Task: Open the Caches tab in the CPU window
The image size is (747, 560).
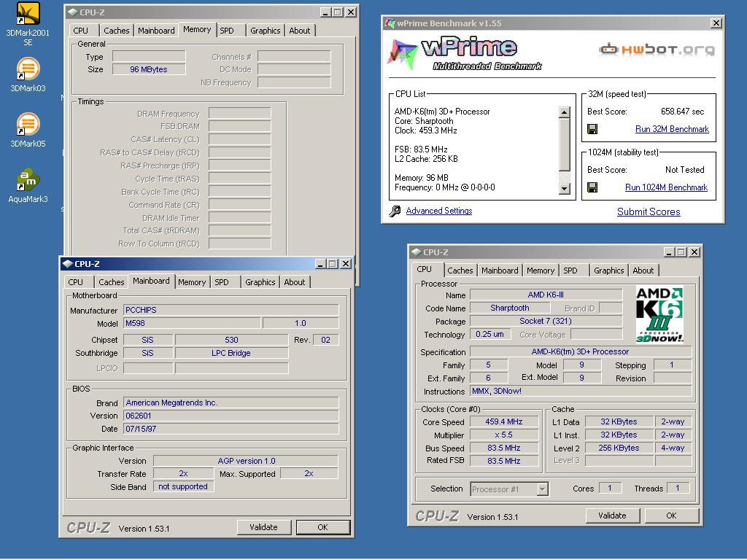Action: [x=460, y=271]
